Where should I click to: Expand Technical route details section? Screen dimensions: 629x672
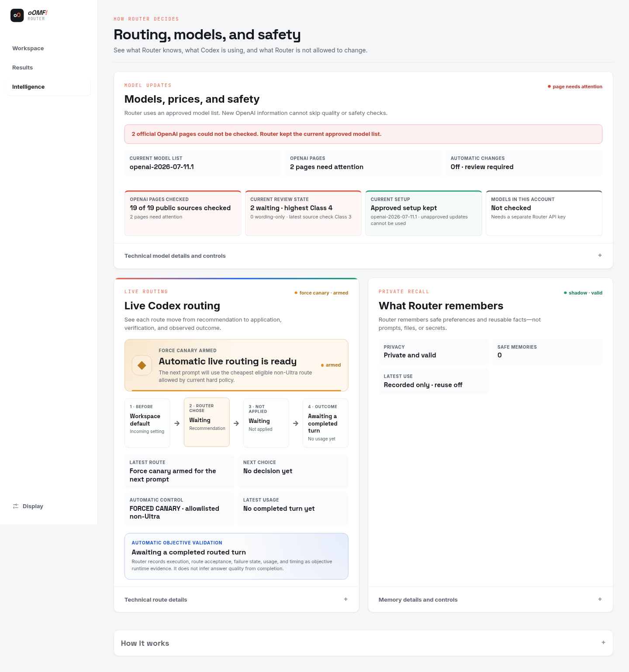236,599
